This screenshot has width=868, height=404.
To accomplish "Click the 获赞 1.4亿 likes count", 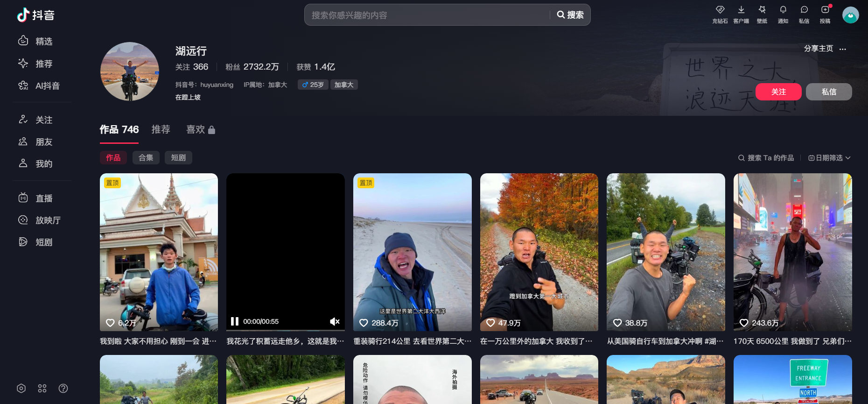I will [316, 67].
